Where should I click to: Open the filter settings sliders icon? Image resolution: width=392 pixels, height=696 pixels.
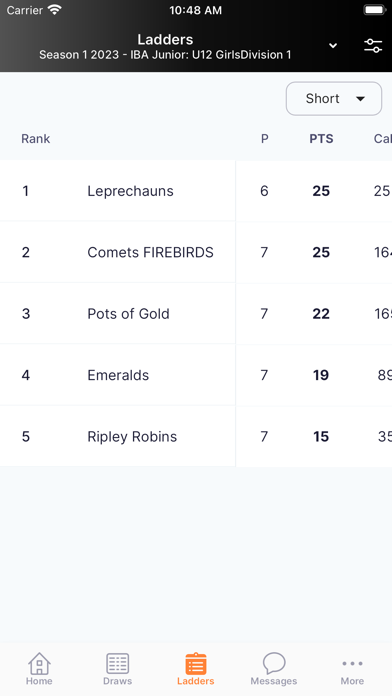tap(373, 45)
